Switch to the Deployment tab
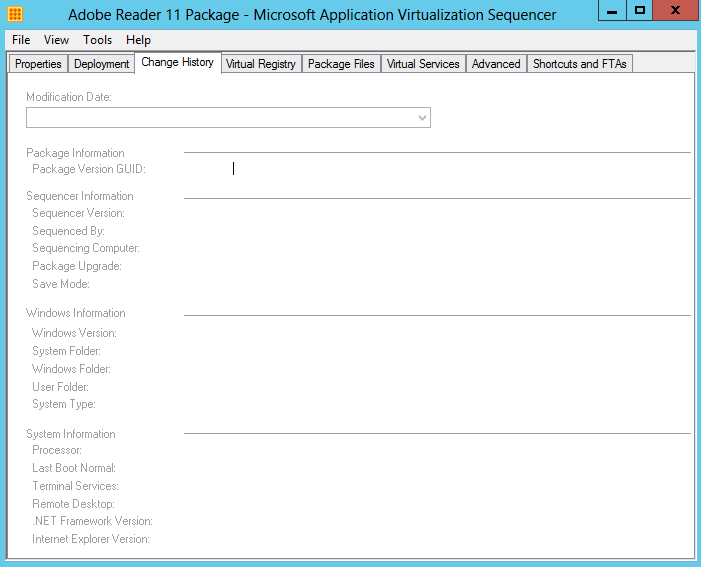Screen dimensions: 701x567 click(x=101, y=64)
